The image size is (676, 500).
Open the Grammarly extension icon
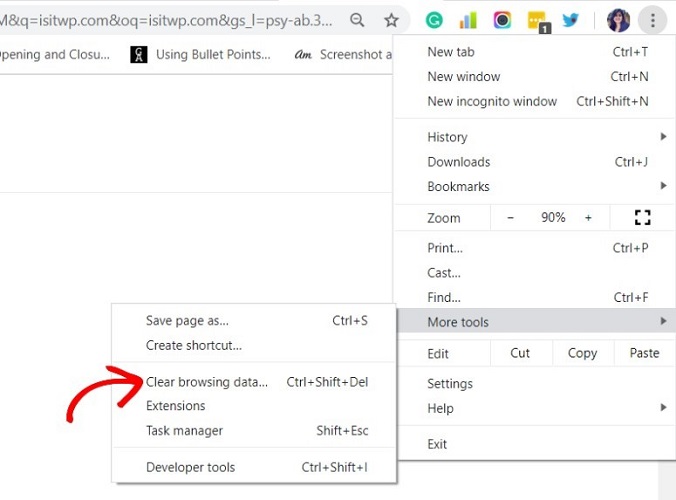(x=434, y=20)
